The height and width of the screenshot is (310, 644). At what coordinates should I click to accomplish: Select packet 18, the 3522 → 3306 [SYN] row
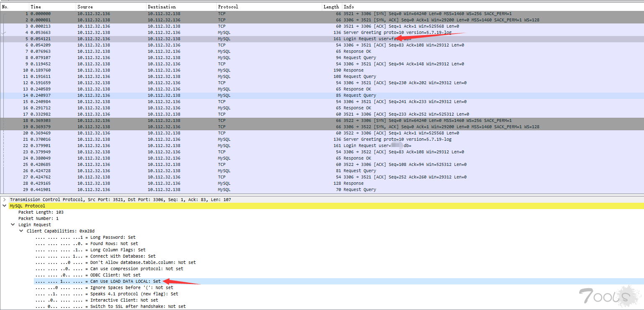click(322, 120)
